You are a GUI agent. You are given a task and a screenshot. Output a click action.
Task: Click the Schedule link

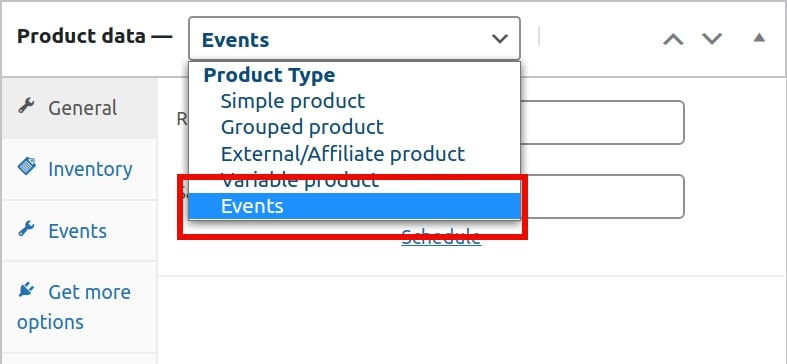[x=441, y=236]
